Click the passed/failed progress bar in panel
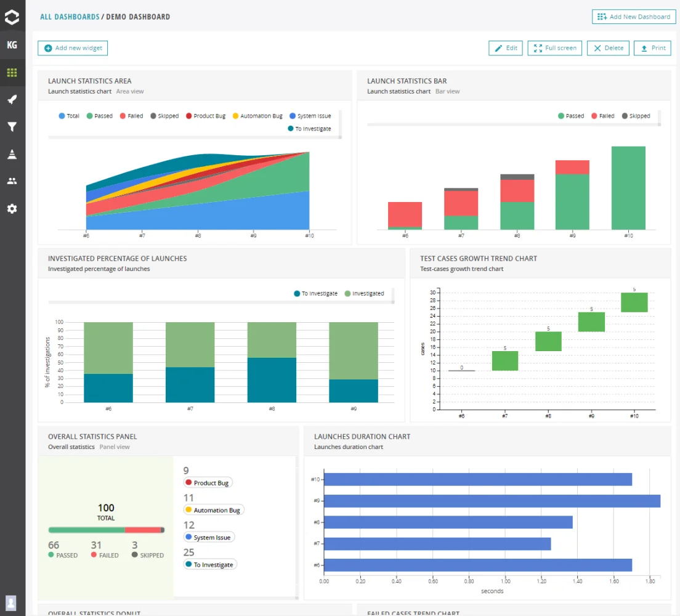The width and height of the screenshot is (680, 616). point(106,530)
